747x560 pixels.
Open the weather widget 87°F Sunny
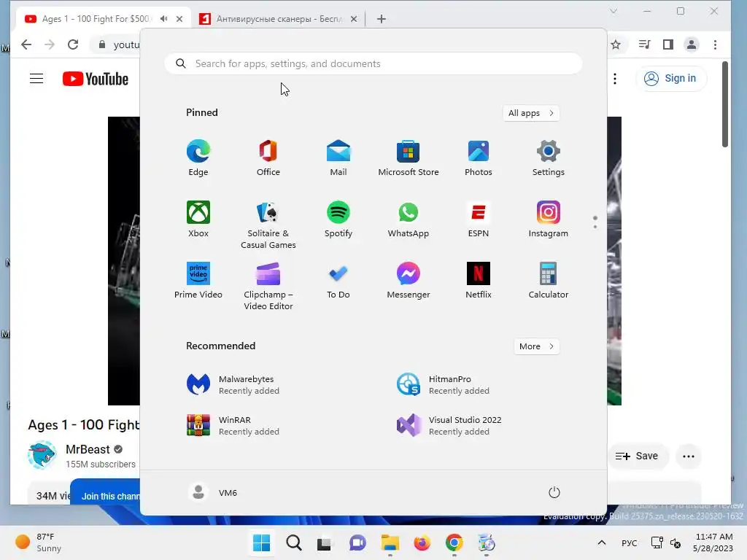(x=39, y=542)
